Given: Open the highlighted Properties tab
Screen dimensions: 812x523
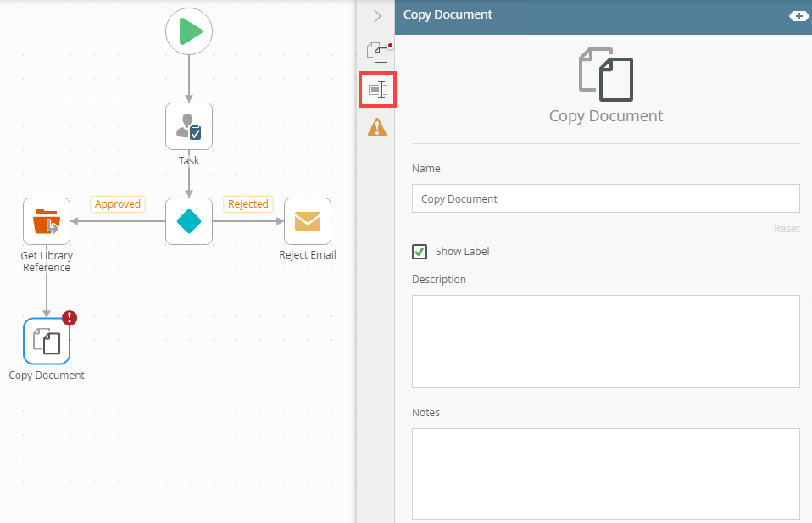Looking at the screenshot, I should (377, 90).
